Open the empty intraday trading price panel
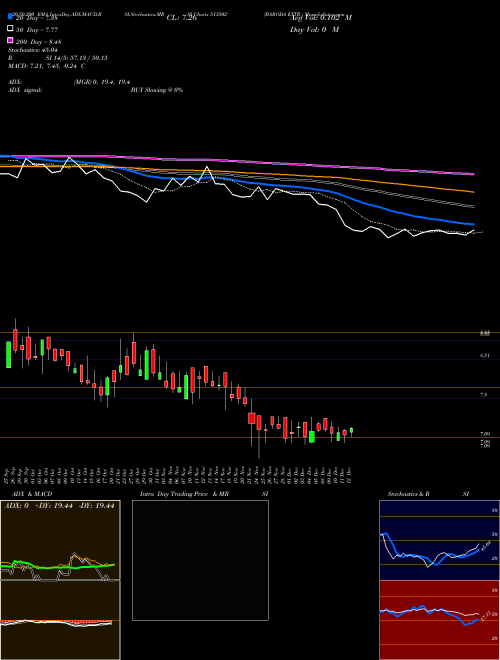500x660 pixels. [200, 560]
